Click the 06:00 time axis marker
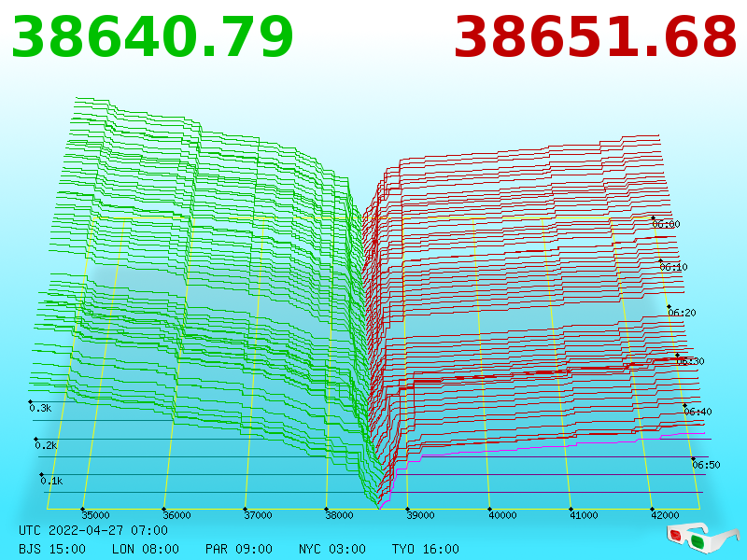The image size is (747, 560). click(666, 224)
